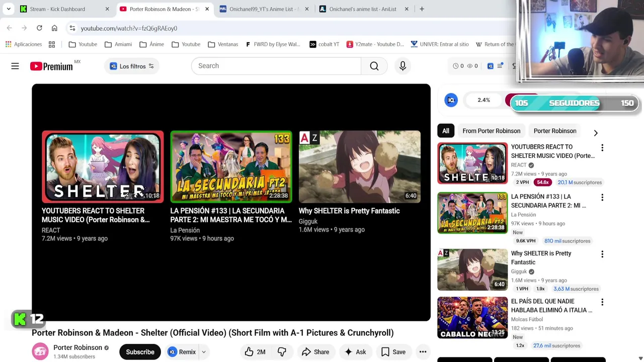Reload the page in browser toolbar

[x=39, y=28]
